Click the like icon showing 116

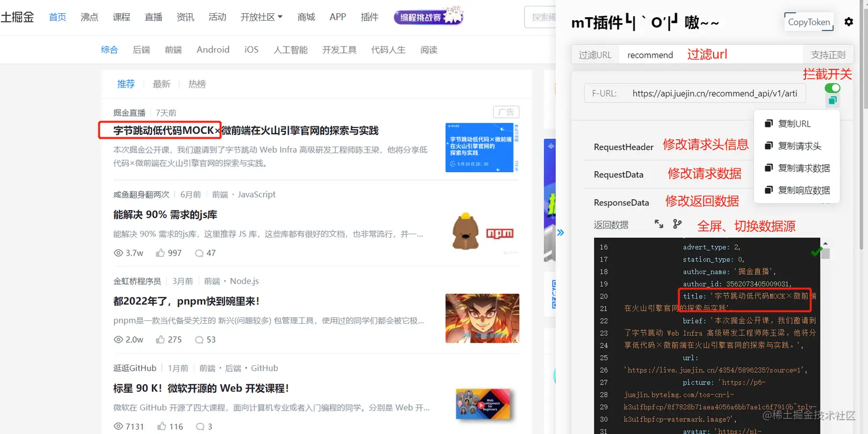(x=161, y=427)
